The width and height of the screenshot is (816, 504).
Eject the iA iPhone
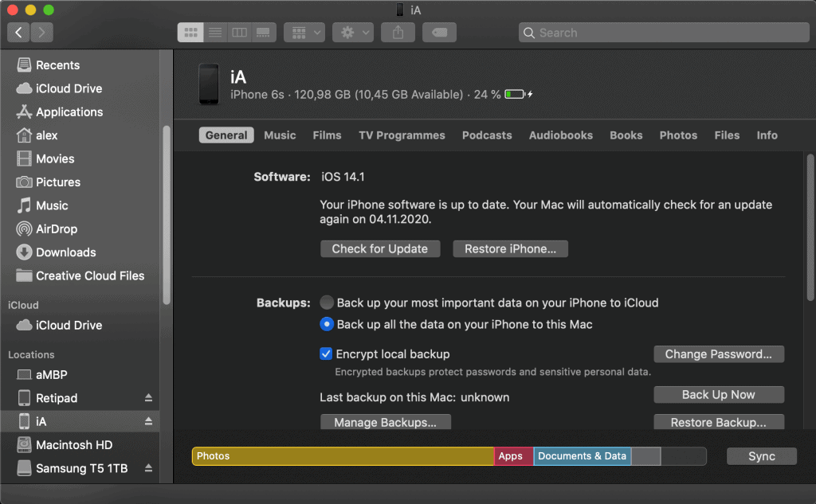point(148,420)
